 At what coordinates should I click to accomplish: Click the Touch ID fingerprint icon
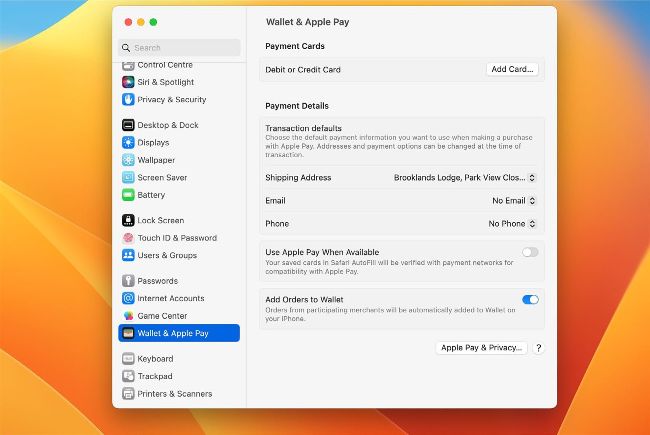pos(128,238)
